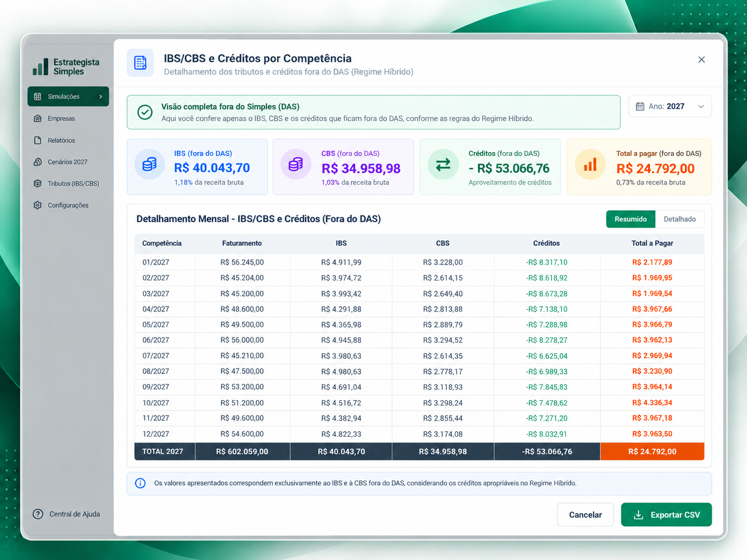
Task: Go to Cenários 2027 in sidebar
Action: click(68, 162)
